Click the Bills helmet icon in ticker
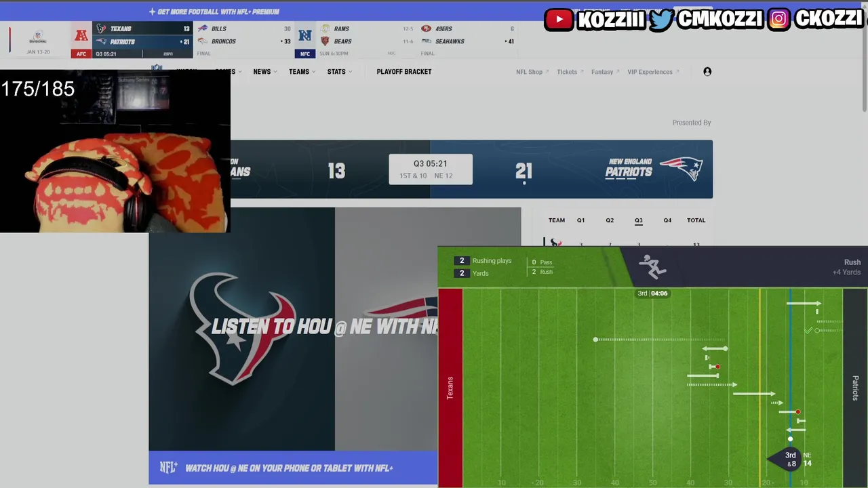Image resolution: width=868 pixels, height=488 pixels. coord(202,28)
